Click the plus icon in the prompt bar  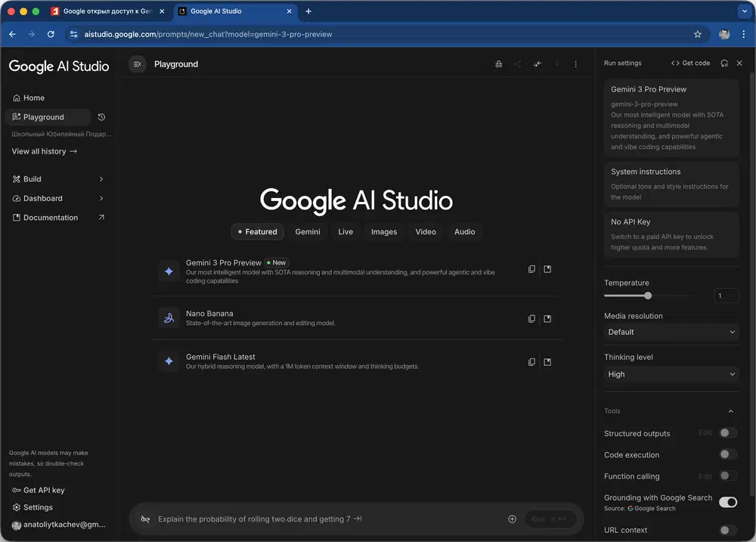click(512, 519)
